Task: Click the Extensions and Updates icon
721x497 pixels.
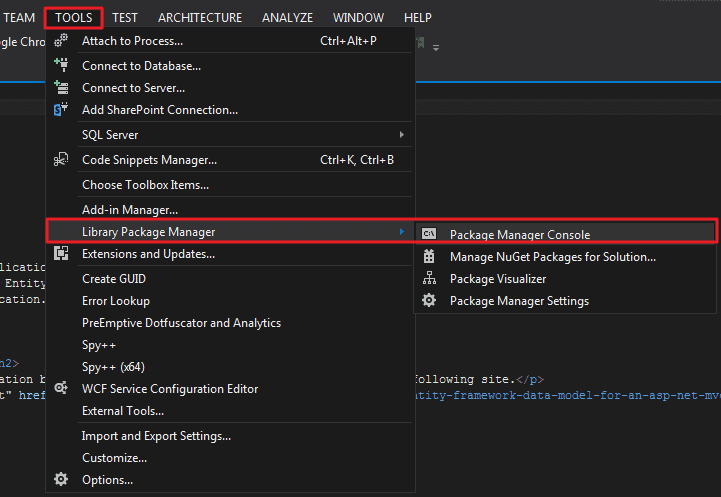Action: (61, 254)
